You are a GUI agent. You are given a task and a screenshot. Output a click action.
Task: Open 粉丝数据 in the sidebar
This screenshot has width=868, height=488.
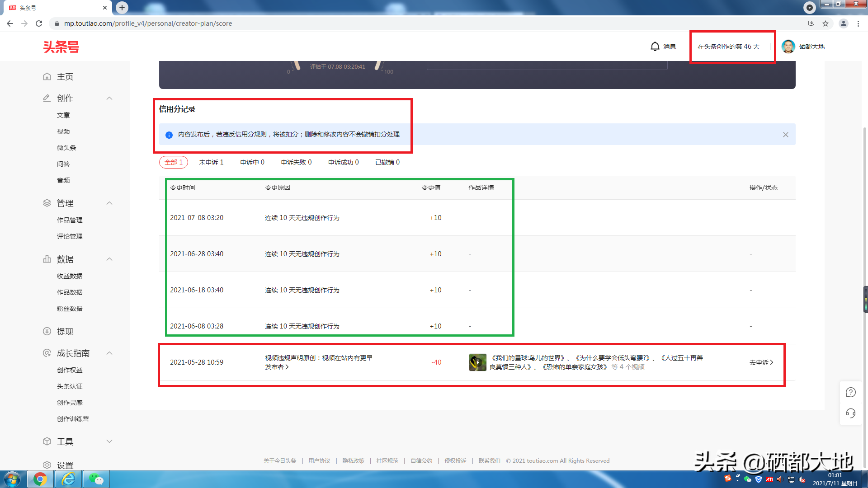coord(70,309)
